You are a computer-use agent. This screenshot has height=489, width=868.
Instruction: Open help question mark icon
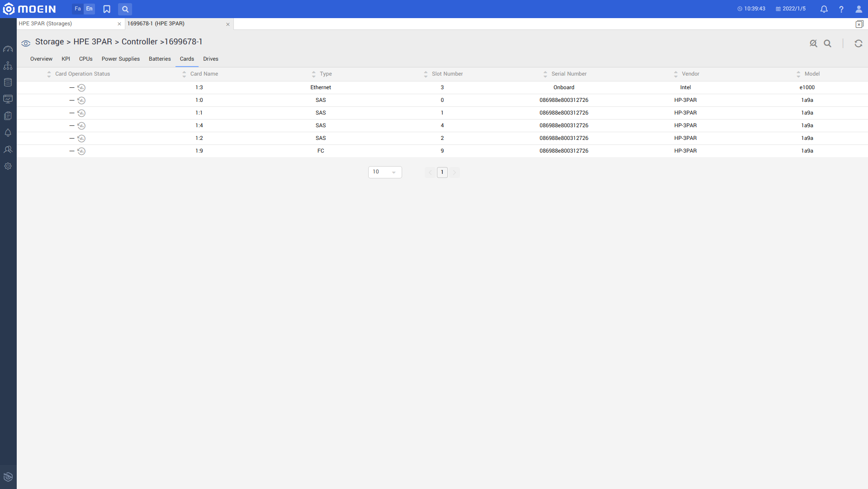tap(841, 9)
